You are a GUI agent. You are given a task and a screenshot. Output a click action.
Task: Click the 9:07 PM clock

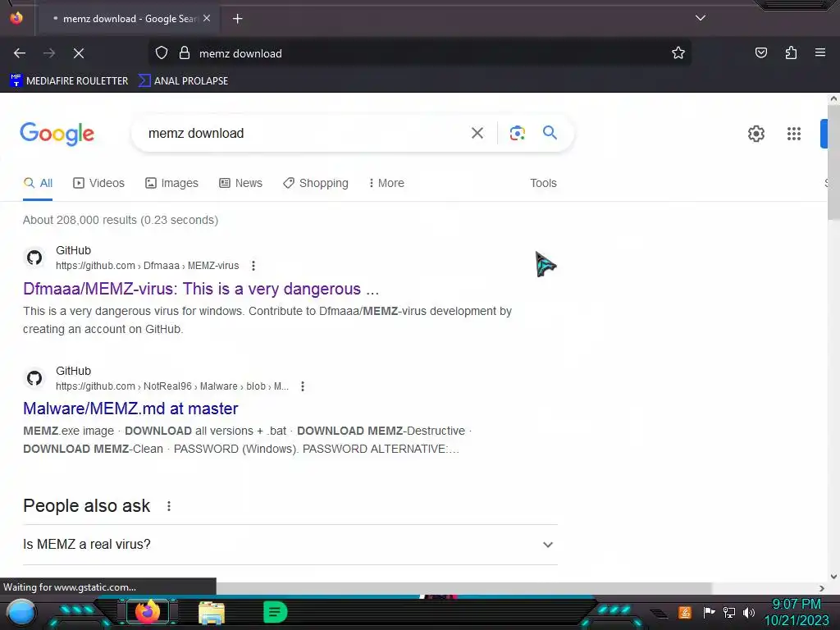[796, 605]
